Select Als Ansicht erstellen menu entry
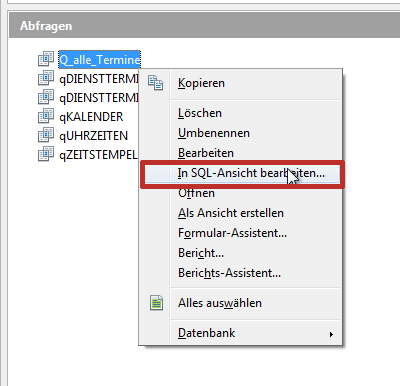 point(240,213)
